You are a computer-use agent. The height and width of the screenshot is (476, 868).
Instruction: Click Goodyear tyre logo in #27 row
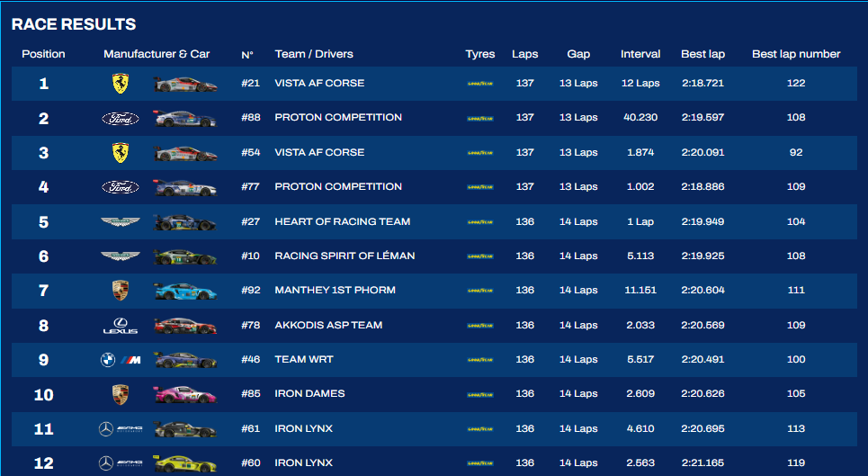pyautogui.click(x=480, y=222)
